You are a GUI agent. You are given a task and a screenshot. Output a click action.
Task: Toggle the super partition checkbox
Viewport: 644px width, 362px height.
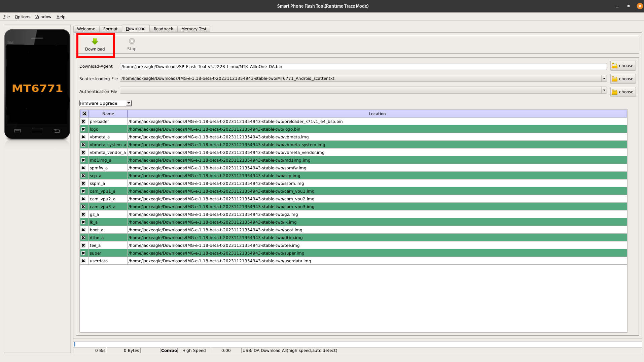point(83,253)
